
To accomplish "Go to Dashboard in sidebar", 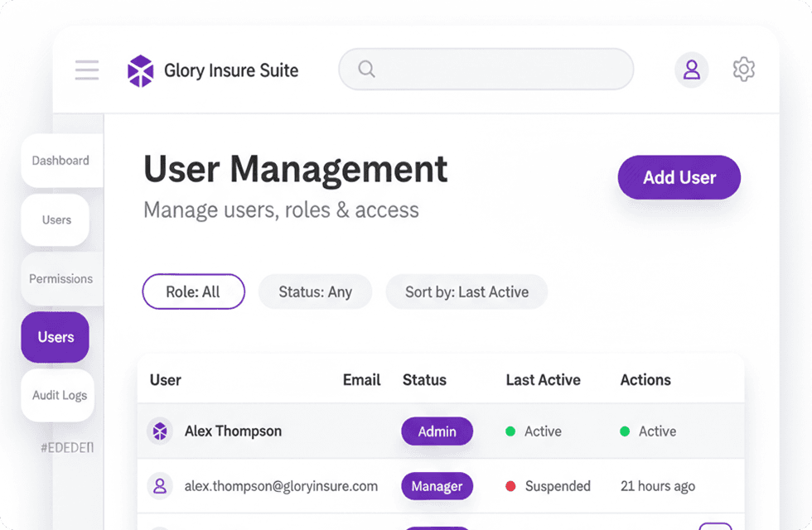I will (62, 161).
